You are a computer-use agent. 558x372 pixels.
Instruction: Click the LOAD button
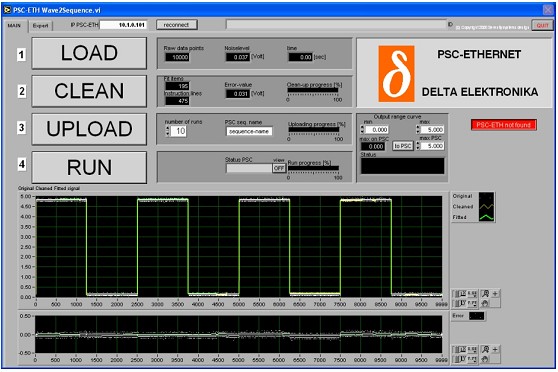(89, 53)
